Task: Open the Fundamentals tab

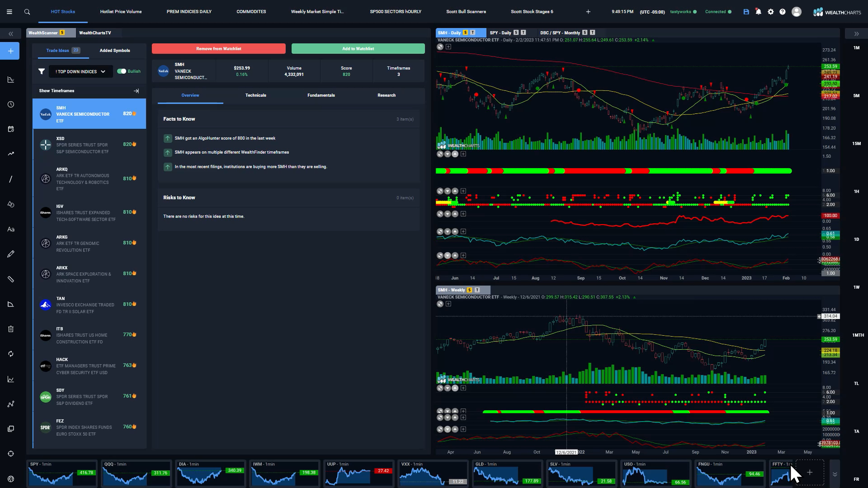Action: (x=321, y=95)
